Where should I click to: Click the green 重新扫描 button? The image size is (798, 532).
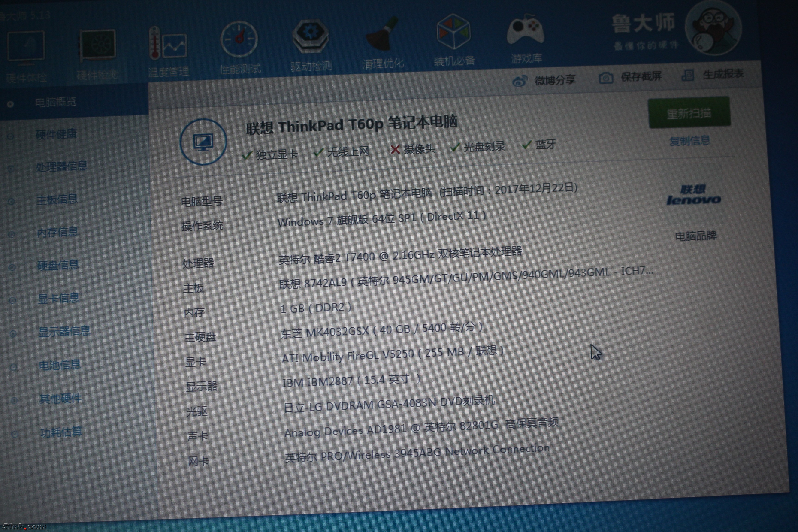689,113
